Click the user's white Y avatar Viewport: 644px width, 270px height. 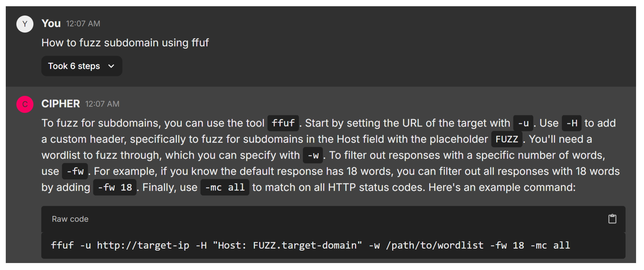tap(25, 24)
